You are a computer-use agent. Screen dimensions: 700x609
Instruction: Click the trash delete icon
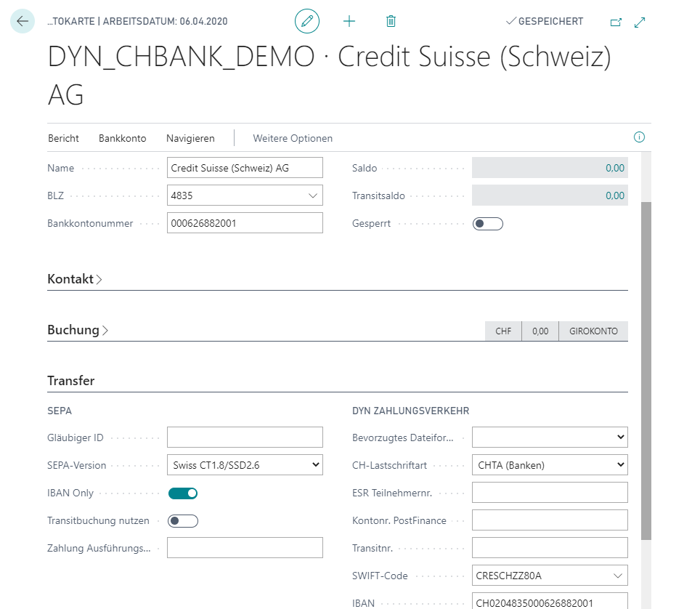pos(391,22)
